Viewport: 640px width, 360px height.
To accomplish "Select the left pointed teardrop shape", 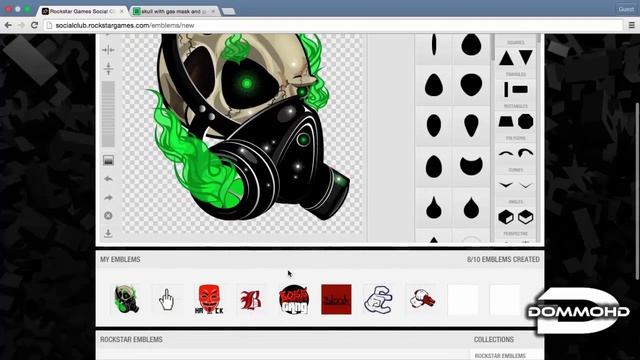I will click(434, 207).
